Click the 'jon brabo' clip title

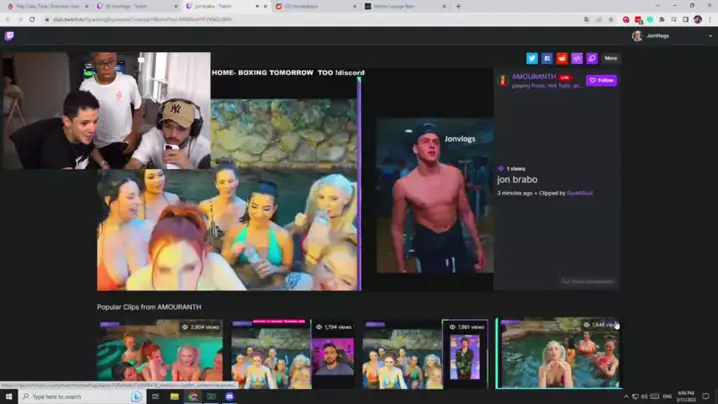(x=517, y=180)
